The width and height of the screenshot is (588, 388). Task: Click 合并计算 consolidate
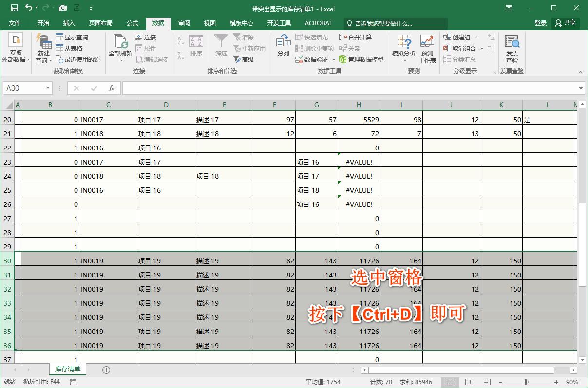[355, 37]
